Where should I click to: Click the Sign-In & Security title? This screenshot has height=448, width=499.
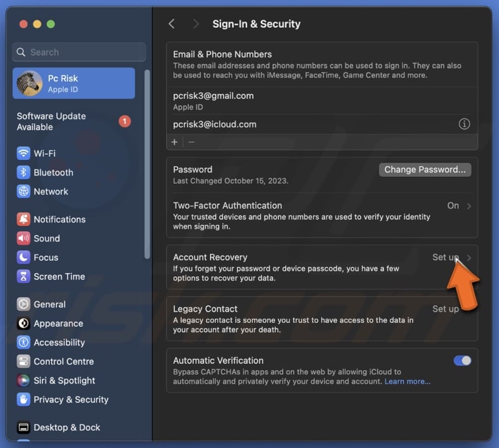coord(256,24)
